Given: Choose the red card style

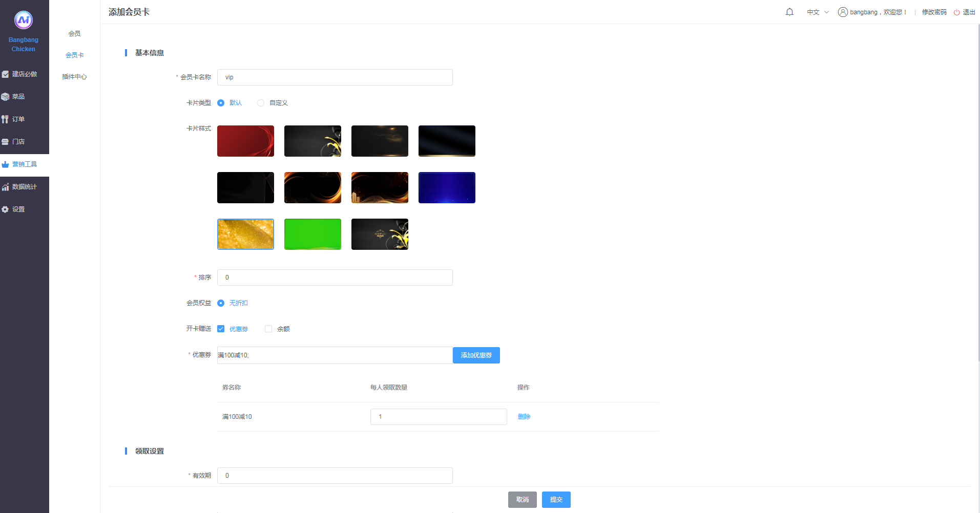Looking at the screenshot, I should pyautogui.click(x=246, y=141).
